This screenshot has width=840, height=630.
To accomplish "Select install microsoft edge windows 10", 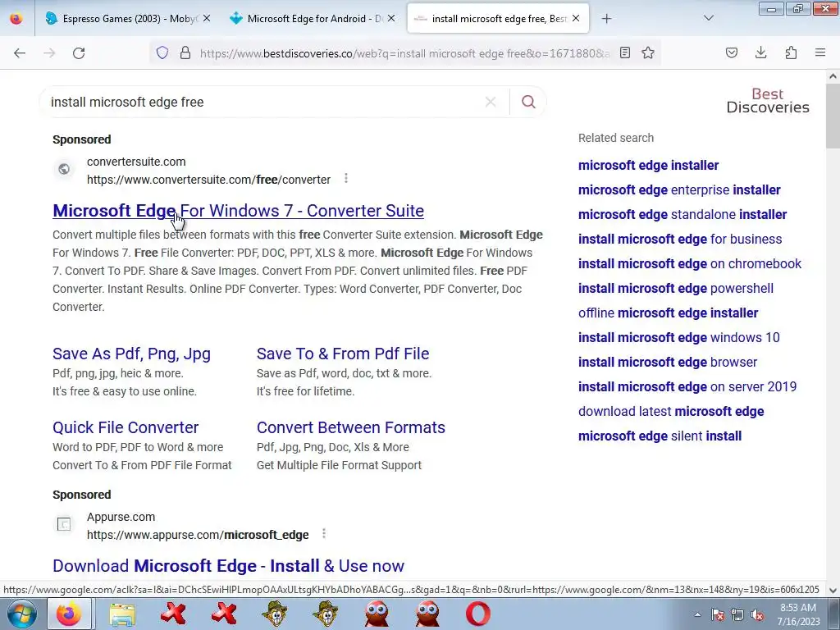I will [678, 338].
